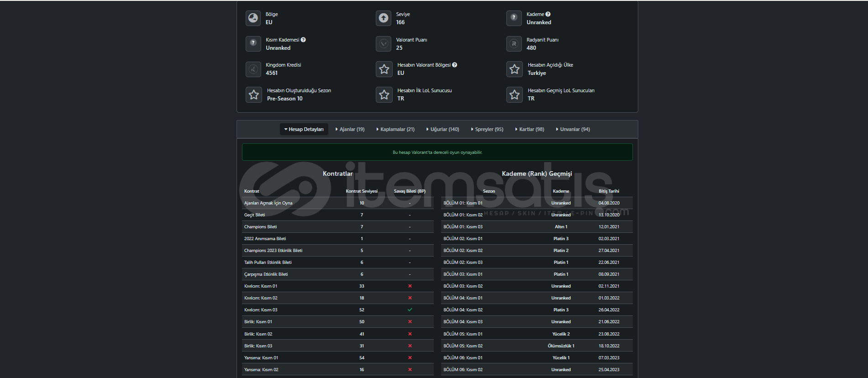Click red X in Birlik: Kısım 03 row
The image size is (868, 378).
[410, 346]
